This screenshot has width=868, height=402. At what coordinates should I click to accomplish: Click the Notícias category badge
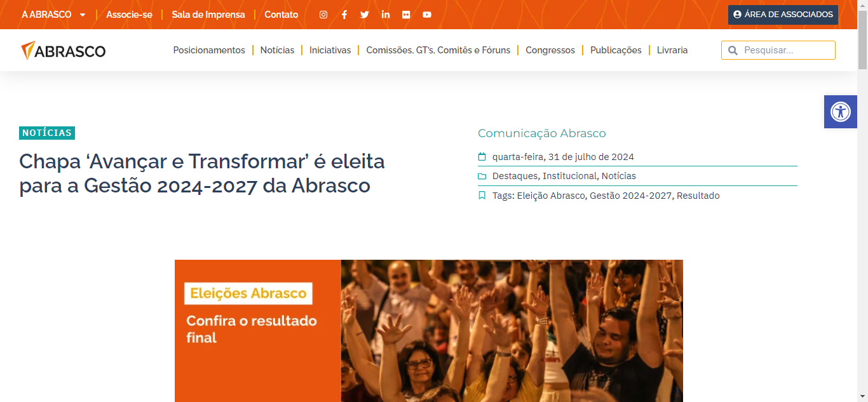tap(47, 133)
